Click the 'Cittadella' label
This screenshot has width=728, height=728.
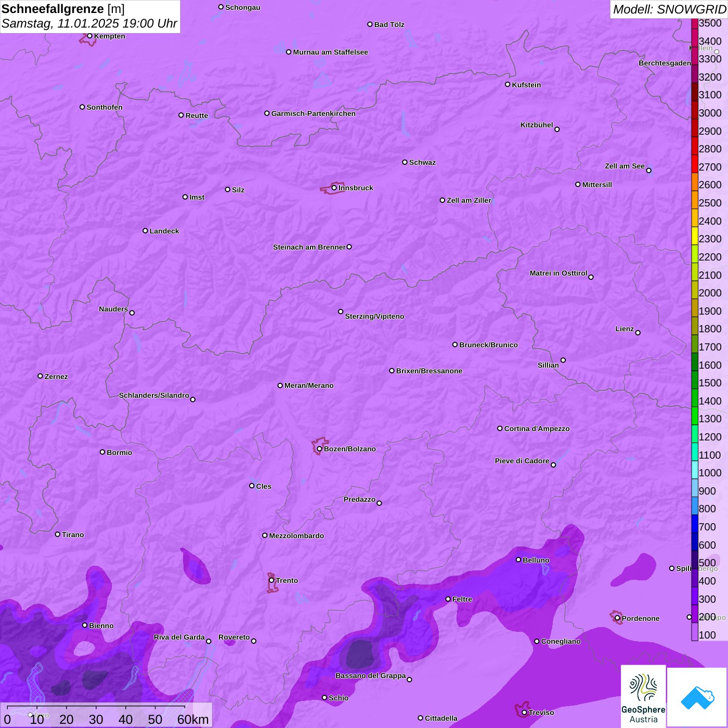click(441, 718)
